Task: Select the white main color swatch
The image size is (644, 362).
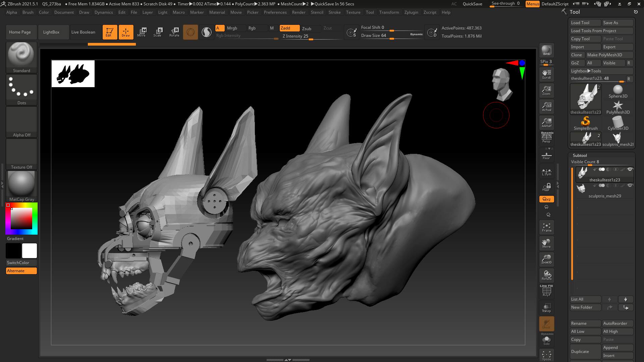Action: pos(30,251)
